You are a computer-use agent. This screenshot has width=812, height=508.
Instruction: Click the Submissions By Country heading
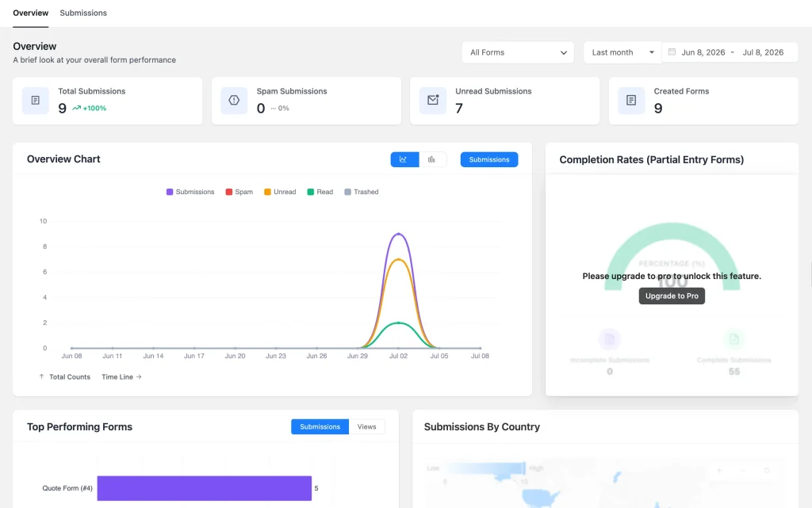[x=481, y=427]
